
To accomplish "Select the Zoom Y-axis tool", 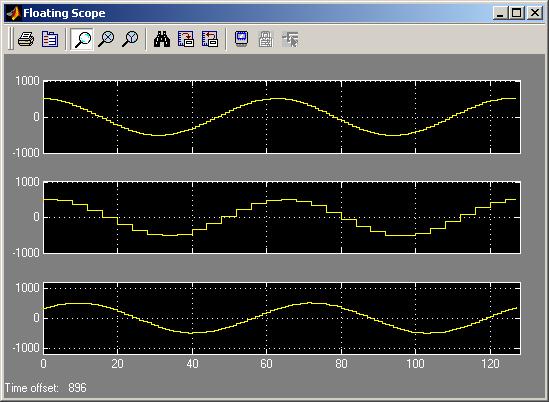I will pos(130,39).
